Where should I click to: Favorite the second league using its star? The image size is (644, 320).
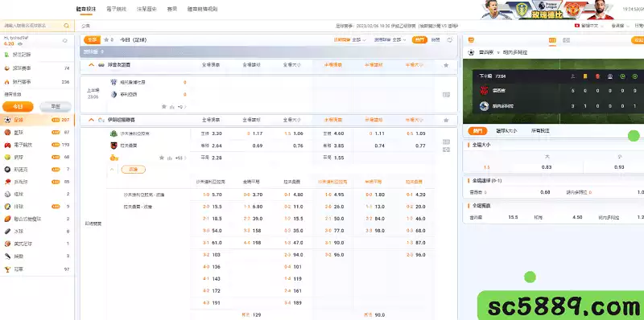click(446, 121)
